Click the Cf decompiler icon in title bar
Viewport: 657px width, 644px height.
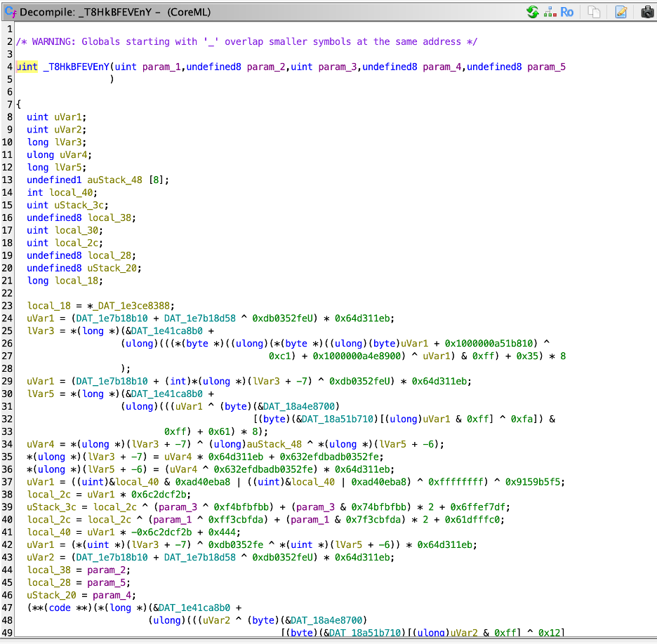tap(11, 12)
